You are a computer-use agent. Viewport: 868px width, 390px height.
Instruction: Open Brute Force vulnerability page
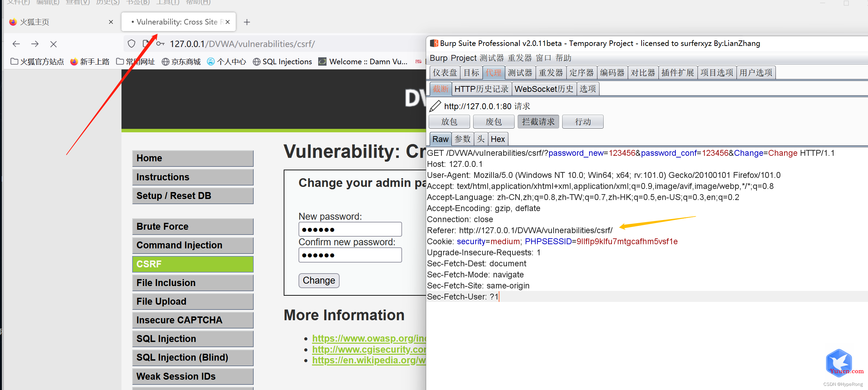[193, 226]
